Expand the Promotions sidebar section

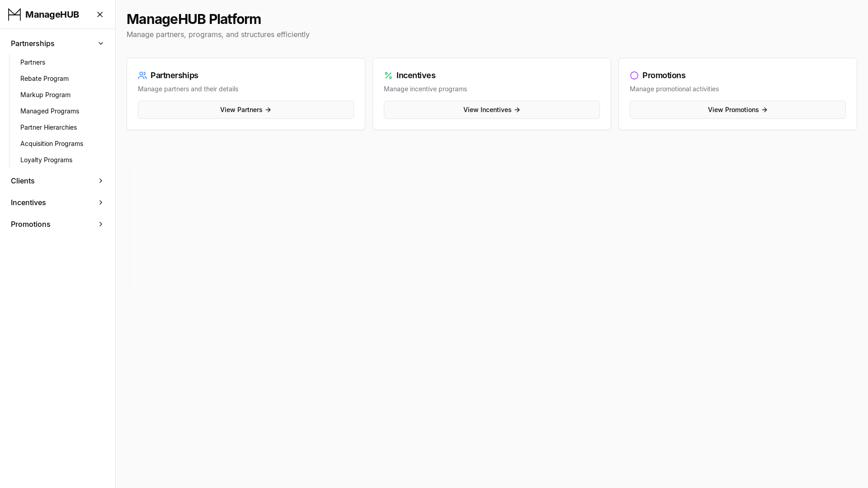pyautogui.click(x=57, y=224)
